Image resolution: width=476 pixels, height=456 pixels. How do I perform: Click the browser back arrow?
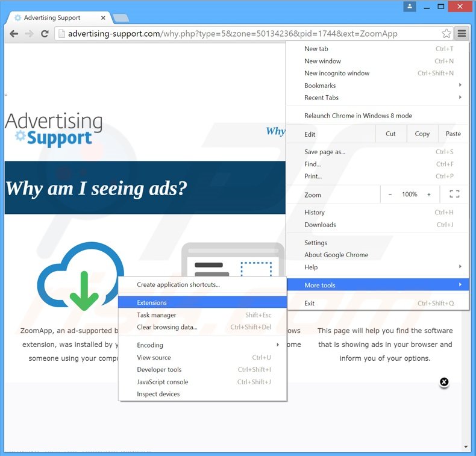tap(14, 34)
